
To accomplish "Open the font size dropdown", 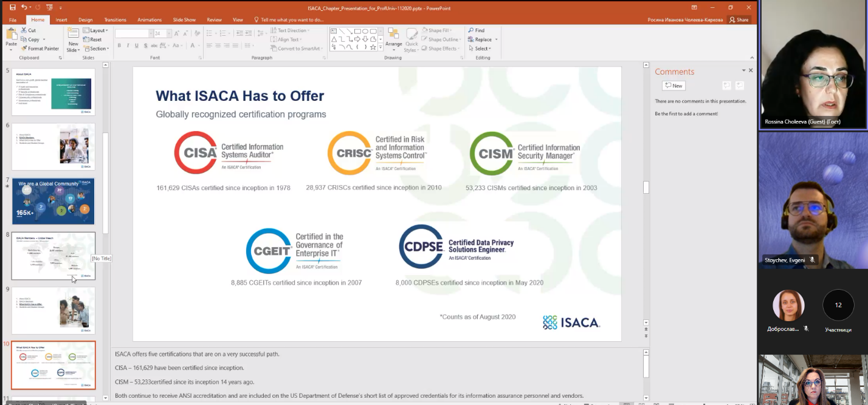I will [169, 33].
